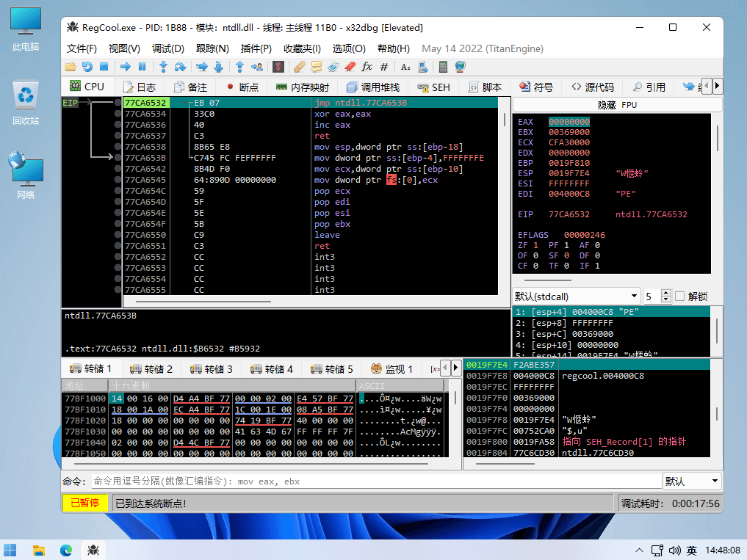
Task: Click the command input field
Action: point(375,481)
